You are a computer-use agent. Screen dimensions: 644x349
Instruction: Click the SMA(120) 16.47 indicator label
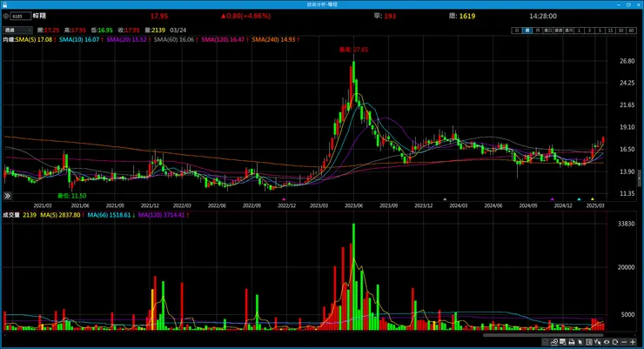point(223,40)
